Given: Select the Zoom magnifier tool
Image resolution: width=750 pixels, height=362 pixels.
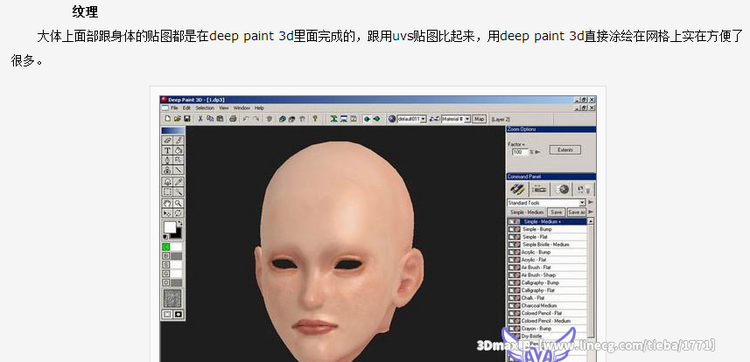Looking at the screenshot, I should click(x=178, y=203).
